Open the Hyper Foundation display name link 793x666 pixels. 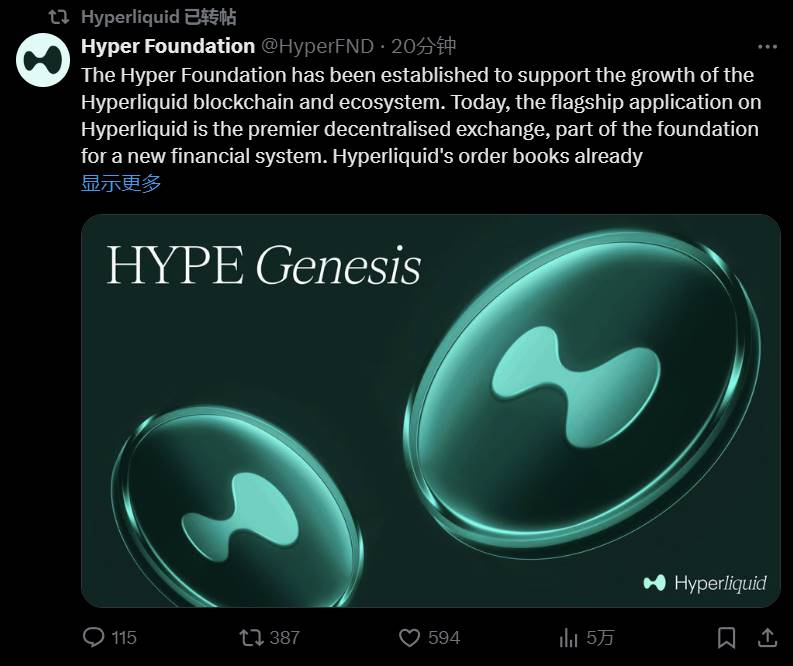tap(168, 46)
